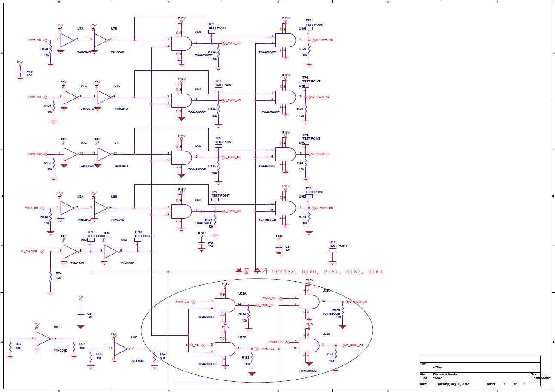
Task: Select the U8C inverter symbol
Action: (x=70, y=252)
